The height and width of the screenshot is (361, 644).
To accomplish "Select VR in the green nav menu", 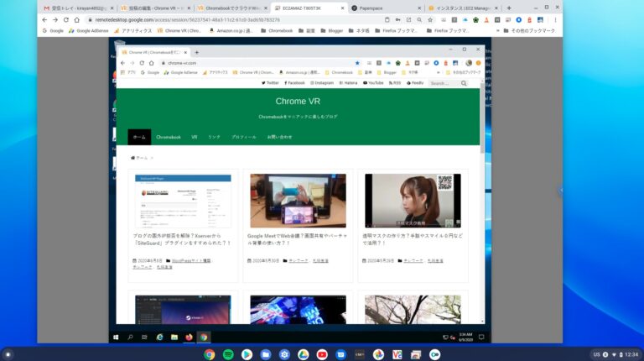I will 195,137.
